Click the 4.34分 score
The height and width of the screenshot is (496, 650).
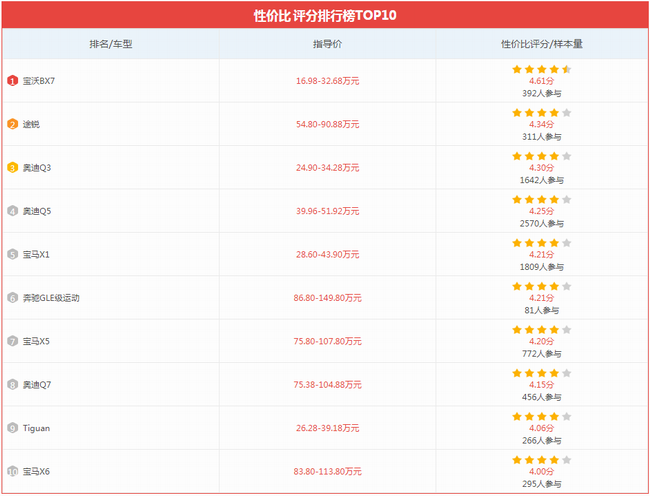tap(541, 124)
